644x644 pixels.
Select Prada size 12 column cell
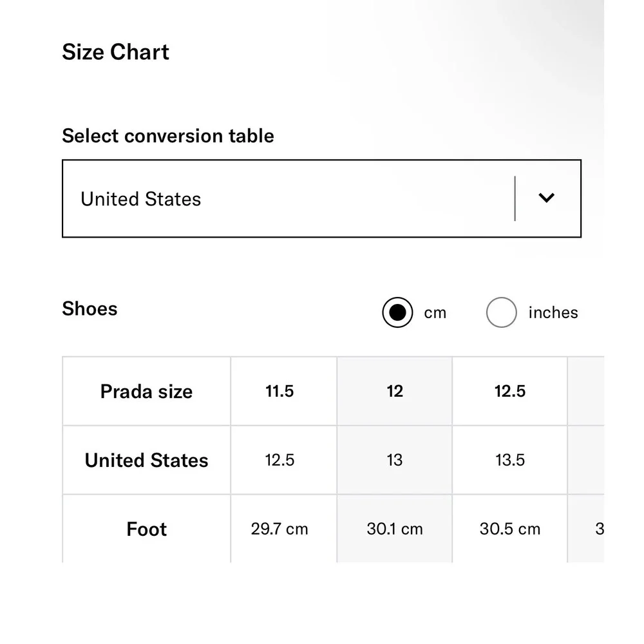click(x=394, y=392)
